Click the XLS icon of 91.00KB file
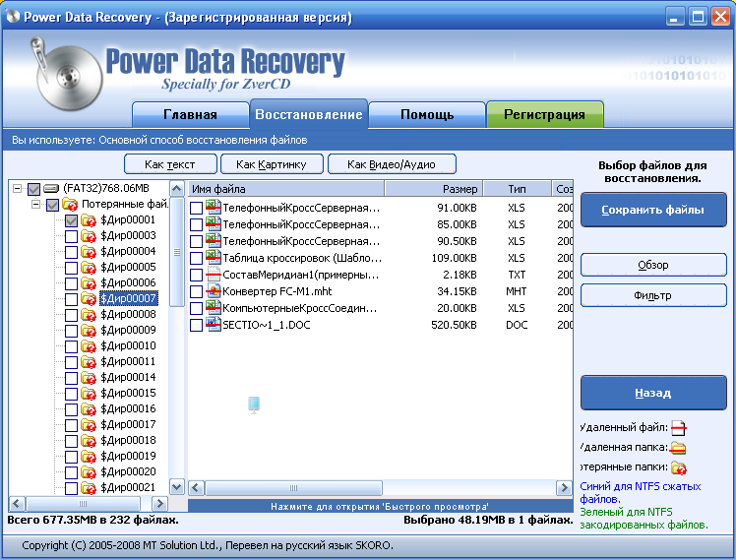 [214, 207]
